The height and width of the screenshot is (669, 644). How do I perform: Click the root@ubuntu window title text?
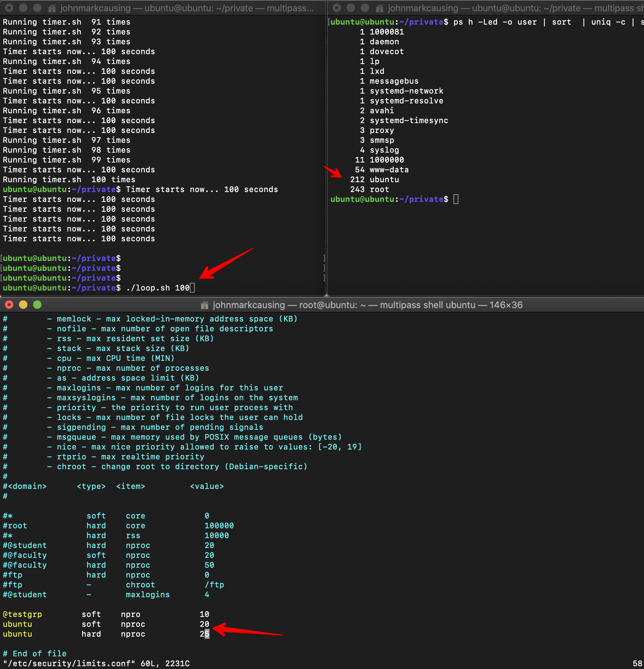tap(367, 305)
